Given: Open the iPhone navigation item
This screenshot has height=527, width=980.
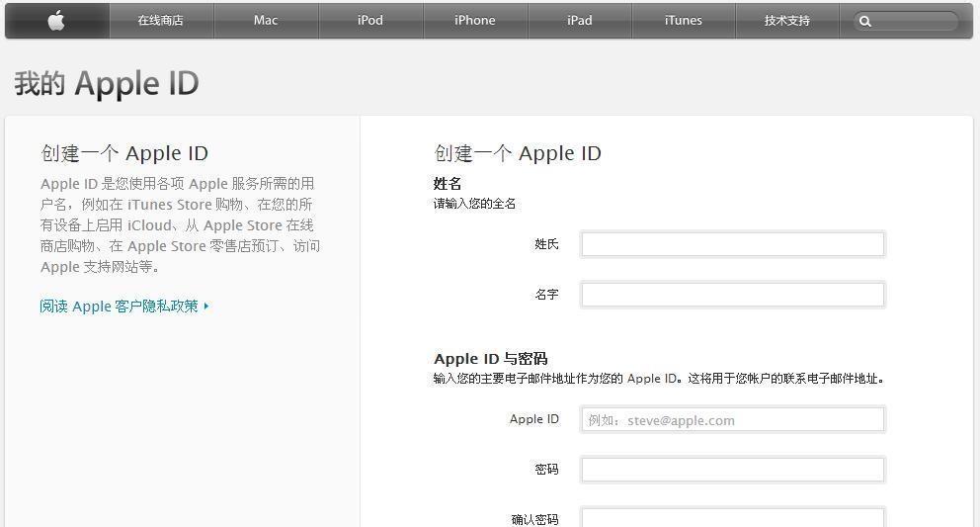Looking at the screenshot, I should pyautogui.click(x=475, y=21).
